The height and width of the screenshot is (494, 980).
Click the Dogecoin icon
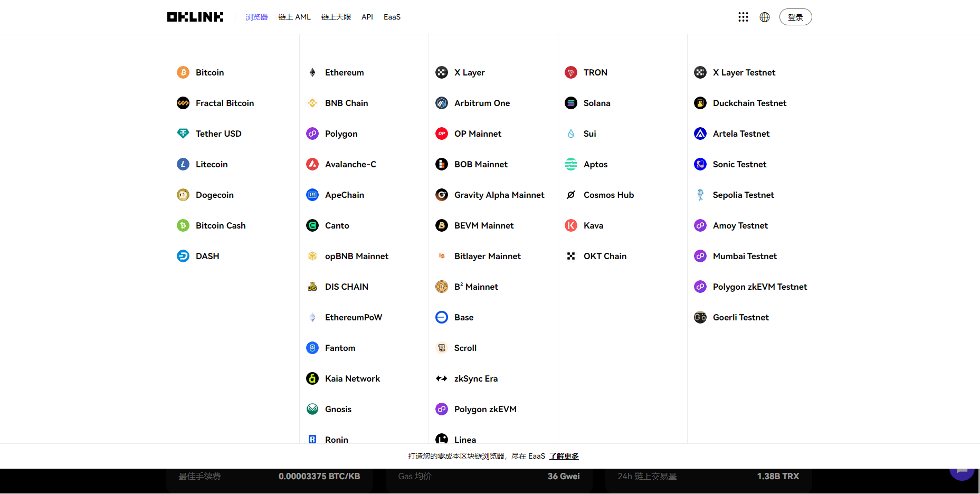pos(183,195)
